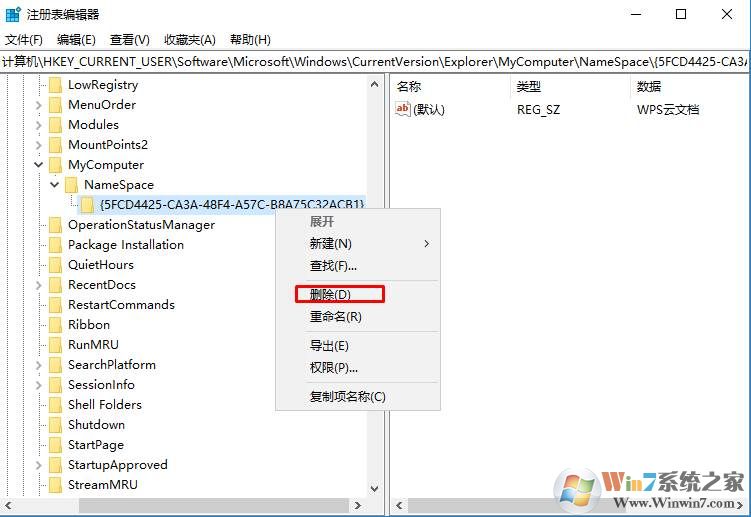Click the {5FCD4425-CA3A...} key folder icon
The height and width of the screenshot is (517, 751).
coord(87,205)
